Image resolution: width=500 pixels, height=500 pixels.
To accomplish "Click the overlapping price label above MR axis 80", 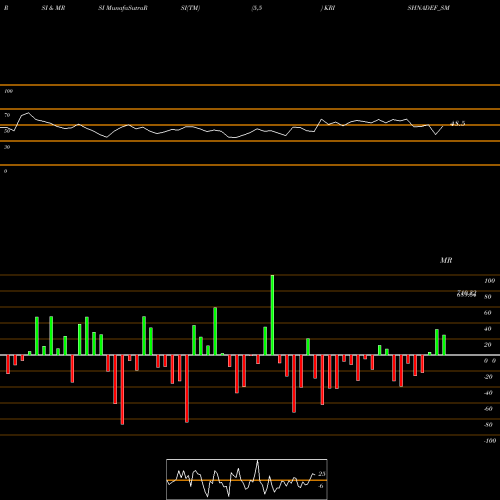I will [466, 293].
